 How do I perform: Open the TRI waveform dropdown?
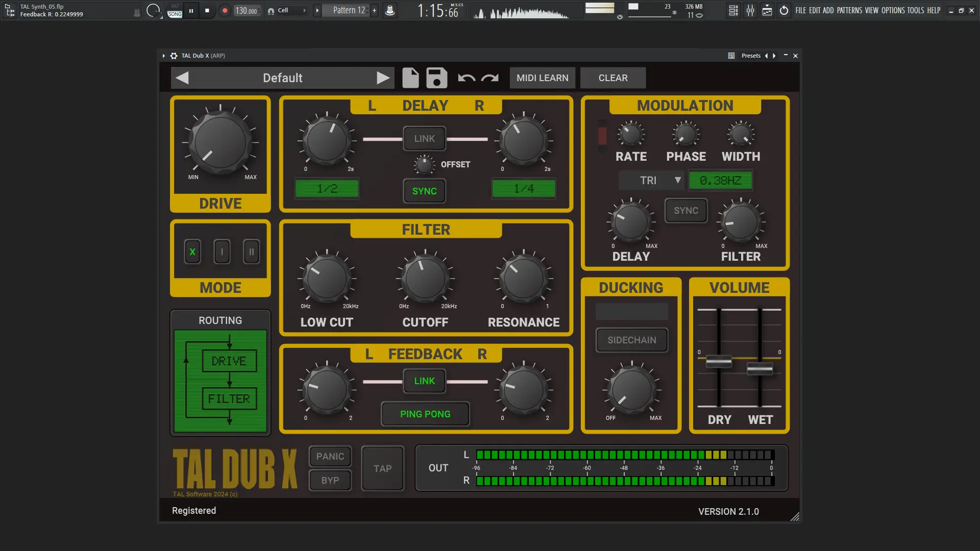click(652, 181)
